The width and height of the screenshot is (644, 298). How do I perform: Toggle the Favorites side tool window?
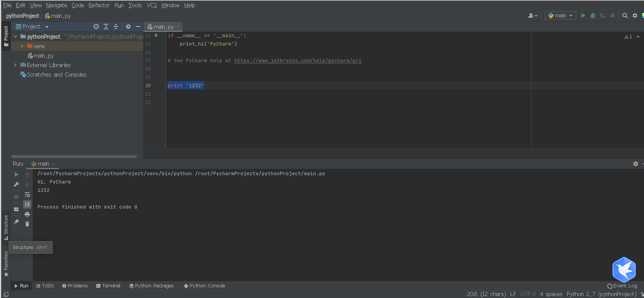pyautogui.click(x=6, y=264)
